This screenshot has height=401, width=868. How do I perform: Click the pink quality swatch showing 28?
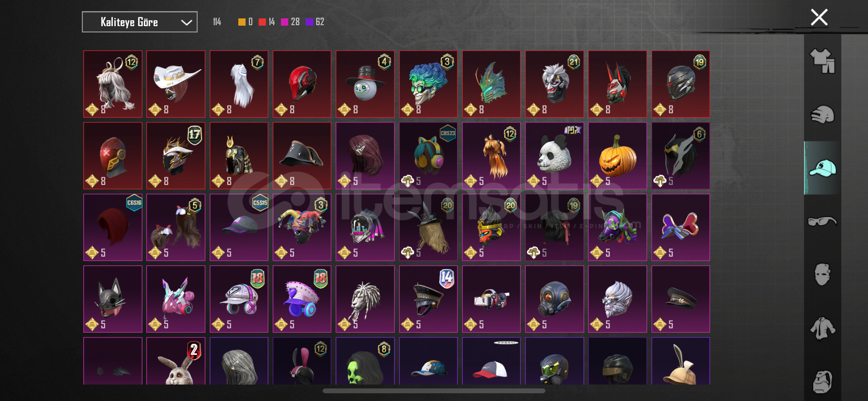pos(285,22)
